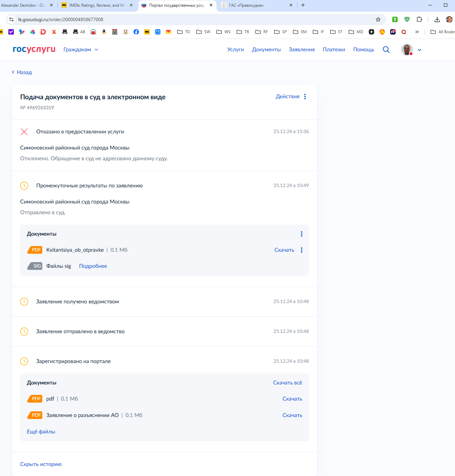The width and height of the screenshot is (455, 476).
Task: Go to the Заявления menu item
Action: click(x=302, y=50)
